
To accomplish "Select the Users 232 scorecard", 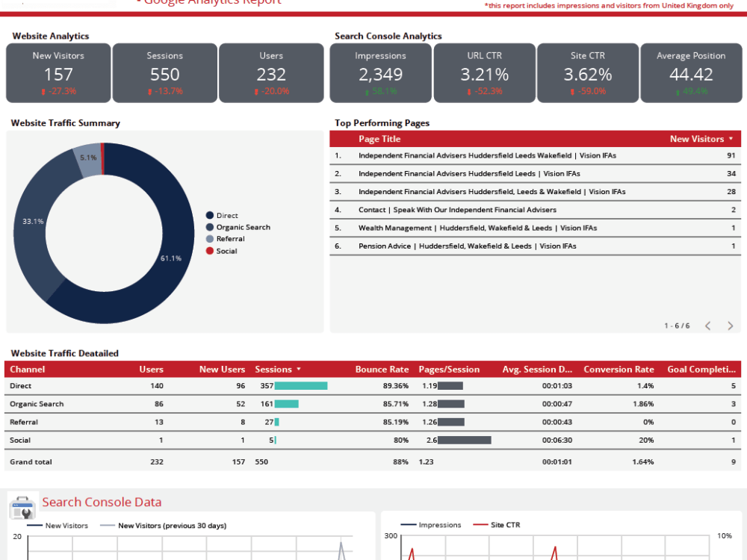I will [271, 73].
